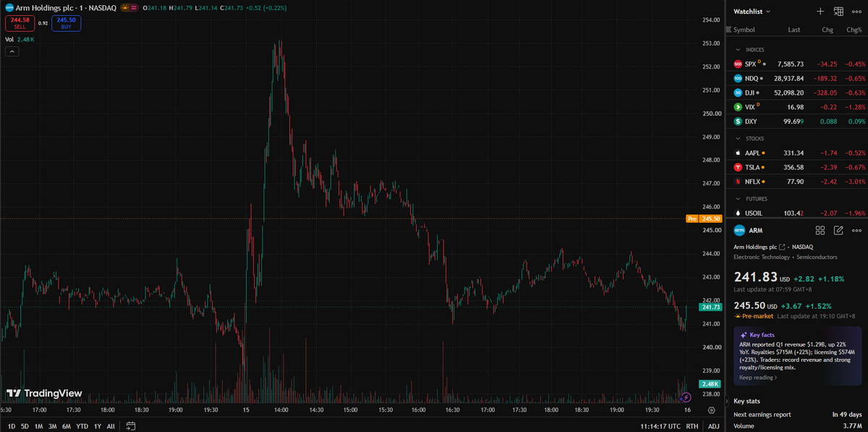Select DJI in the watchlist
The height and width of the screenshot is (432, 868).
tap(797, 93)
